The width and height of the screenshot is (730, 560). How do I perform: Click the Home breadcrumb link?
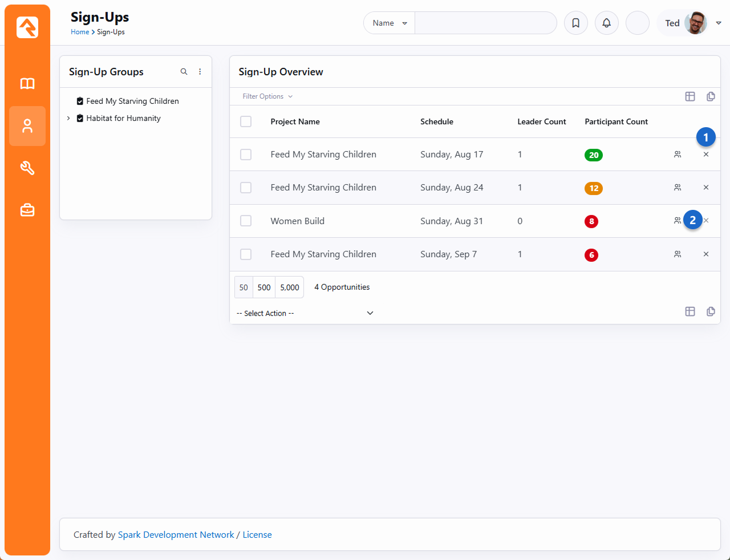tap(79, 32)
